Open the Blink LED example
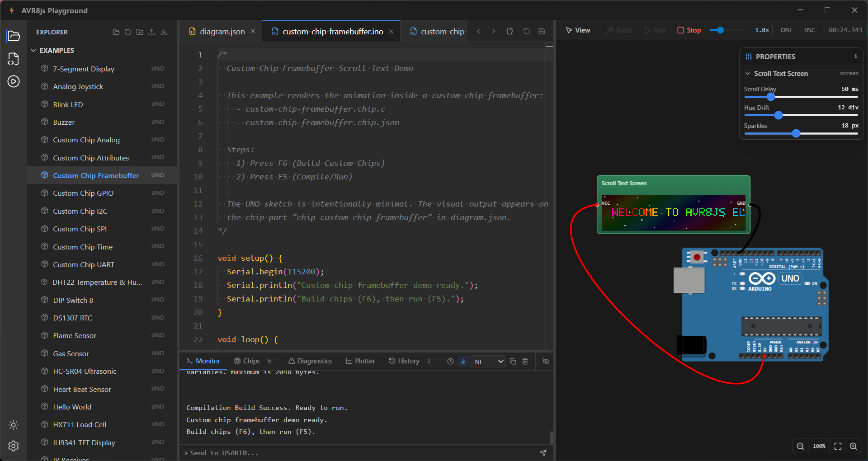The image size is (868, 461). [x=102, y=104]
